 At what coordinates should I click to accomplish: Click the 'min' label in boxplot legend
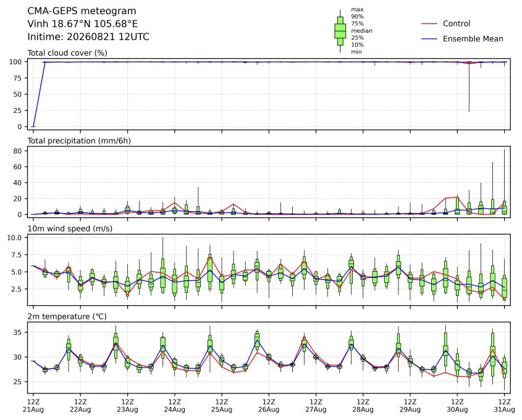pyautogui.click(x=356, y=52)
